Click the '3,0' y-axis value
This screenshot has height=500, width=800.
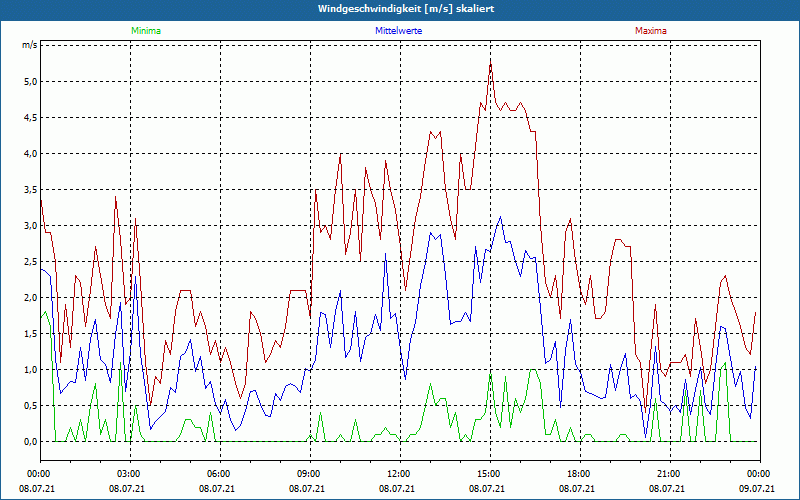click(x=31, y=226)
